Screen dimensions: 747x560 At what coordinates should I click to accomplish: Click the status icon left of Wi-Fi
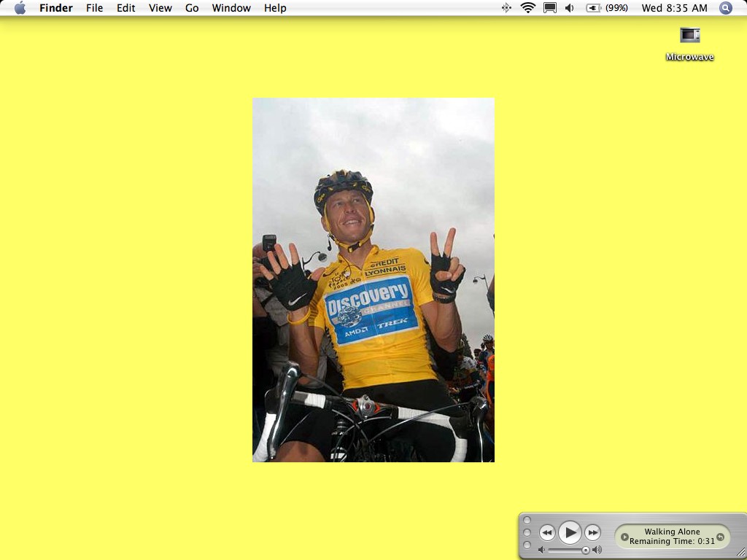pyautogui.click(x=506, y=7)
